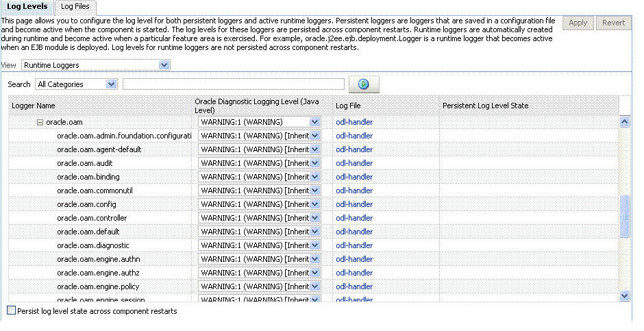
Task: Open odl-handler link for oracle.oam.engine.authn
Action: pos(354,259)
